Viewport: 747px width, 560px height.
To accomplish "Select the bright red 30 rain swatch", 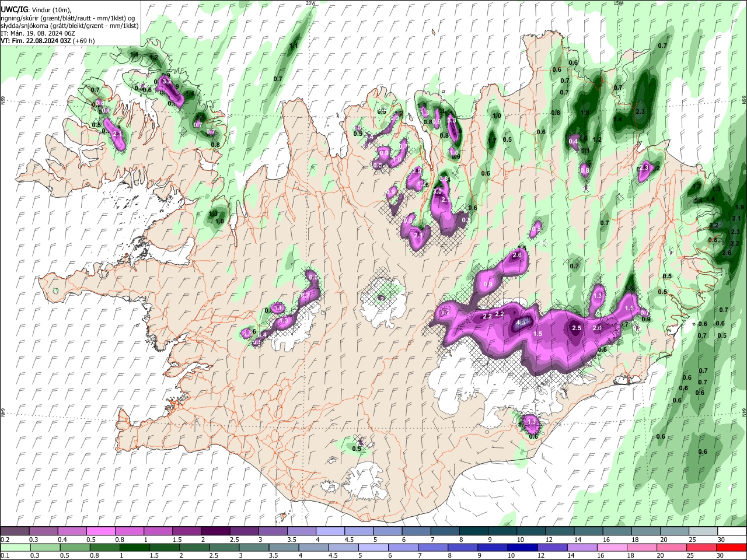I will point(731,547).
